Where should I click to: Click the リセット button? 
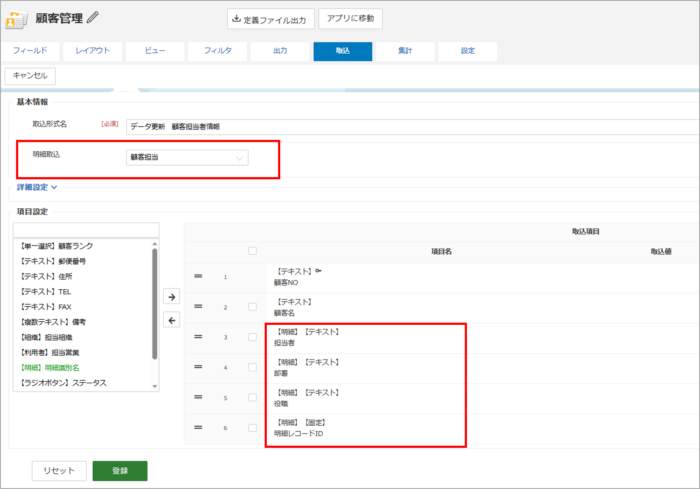59,471
